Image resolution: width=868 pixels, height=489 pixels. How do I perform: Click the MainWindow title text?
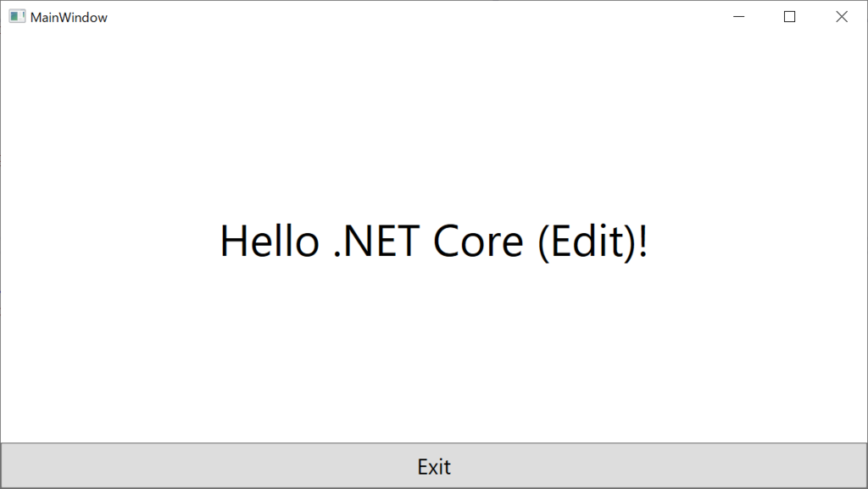click(69, 17)
